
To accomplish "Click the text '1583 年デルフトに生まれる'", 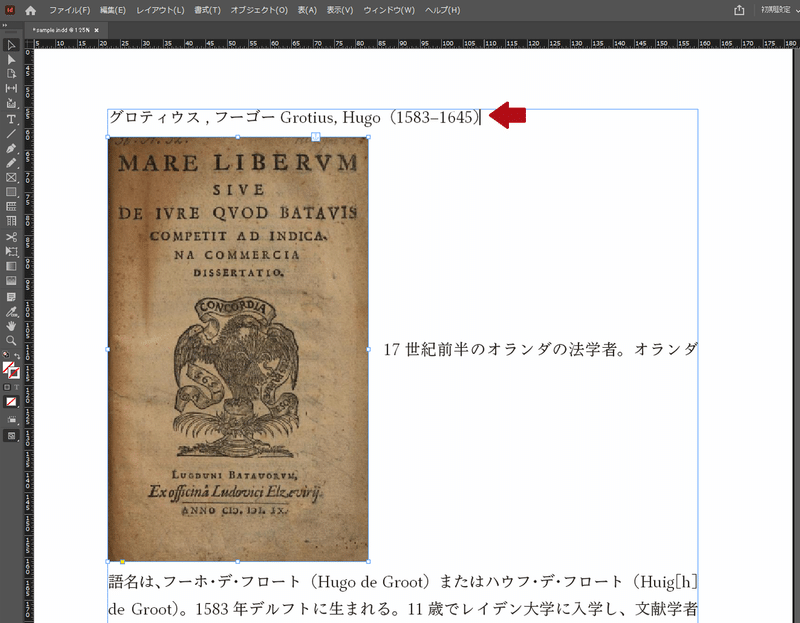I will (294, 609).
